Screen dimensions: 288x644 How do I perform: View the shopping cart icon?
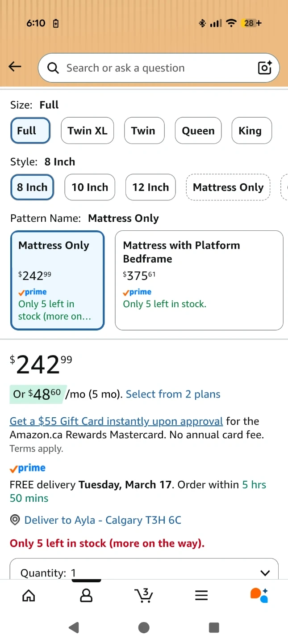click(x=144, y=595)
